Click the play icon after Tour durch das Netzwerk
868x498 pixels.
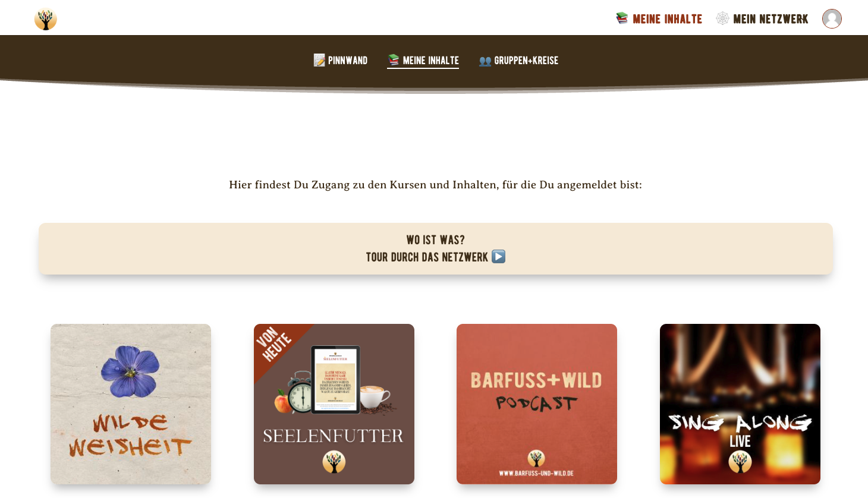tap(498, 257)
